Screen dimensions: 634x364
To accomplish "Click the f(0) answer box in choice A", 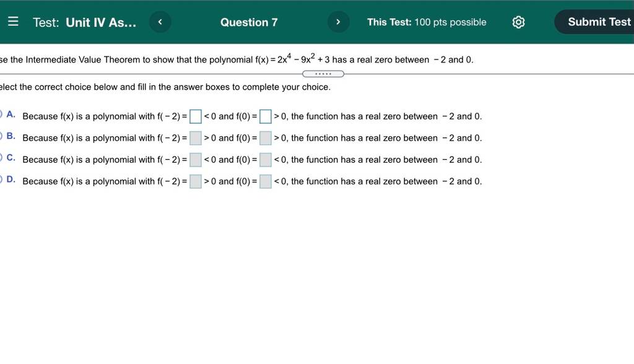I will click(x=265, y=116).
